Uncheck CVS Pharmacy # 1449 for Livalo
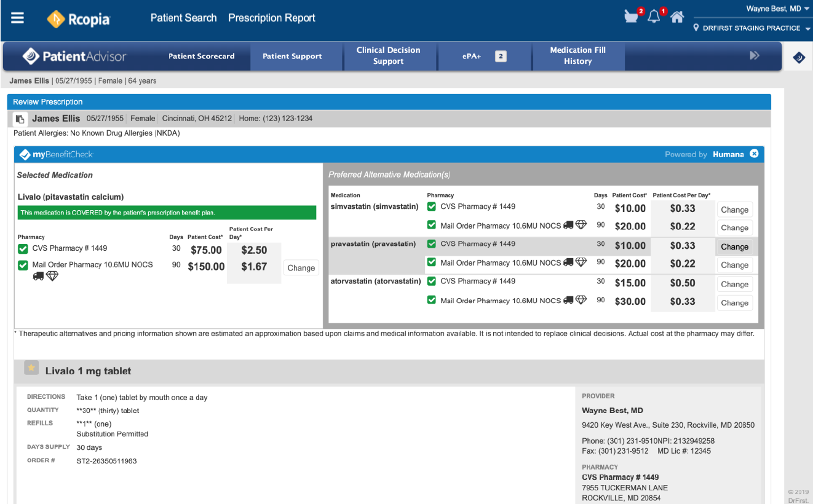 click(23, 249)
